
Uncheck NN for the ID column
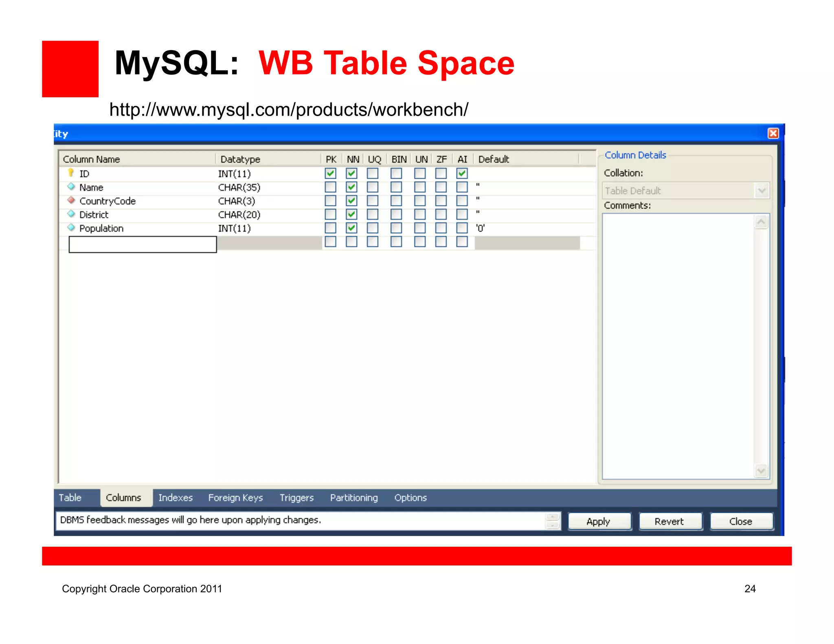tap(351, 173)
